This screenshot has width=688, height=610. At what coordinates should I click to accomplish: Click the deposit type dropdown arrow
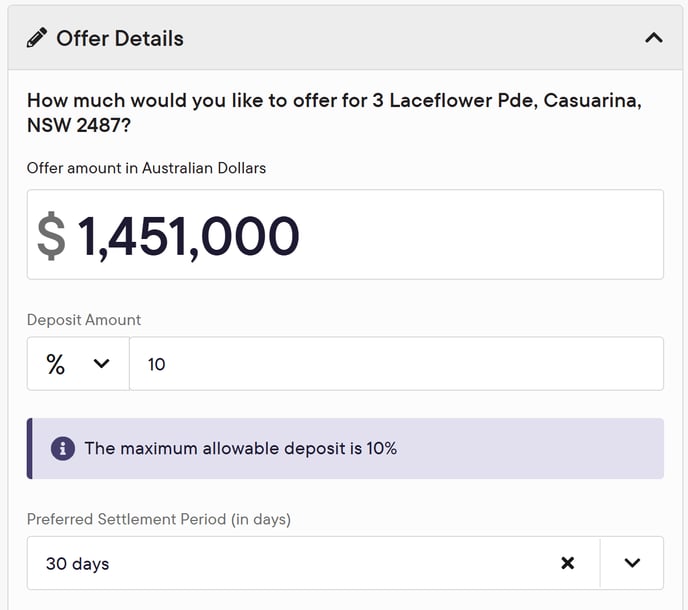pos(101,364)
